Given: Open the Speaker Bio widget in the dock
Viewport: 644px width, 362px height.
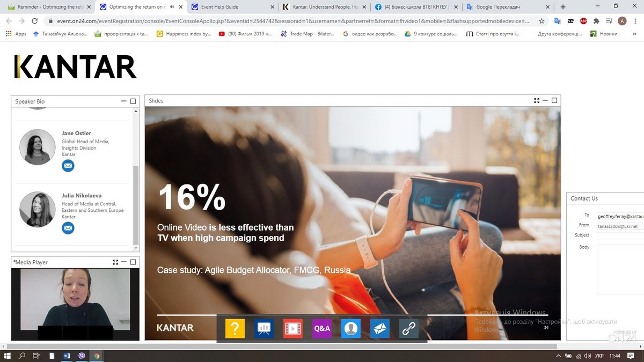Looking at the screenshot, I should pos(351,328).
